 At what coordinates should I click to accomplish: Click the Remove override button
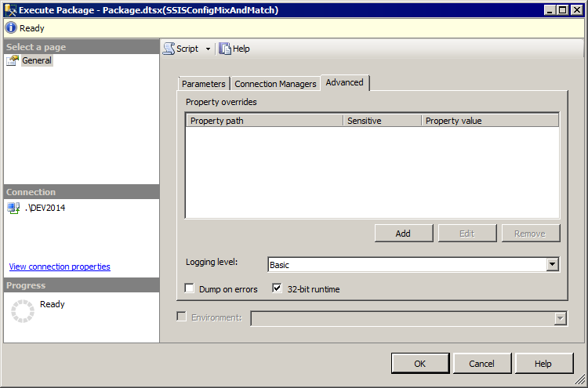(x=531, y=234)
